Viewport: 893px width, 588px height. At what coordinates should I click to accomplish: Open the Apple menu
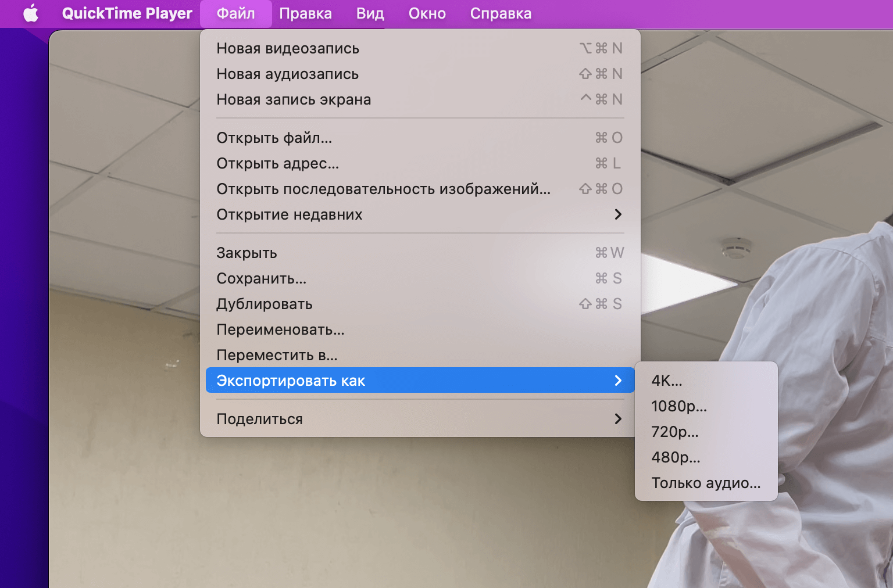click(x=31, y=13)
